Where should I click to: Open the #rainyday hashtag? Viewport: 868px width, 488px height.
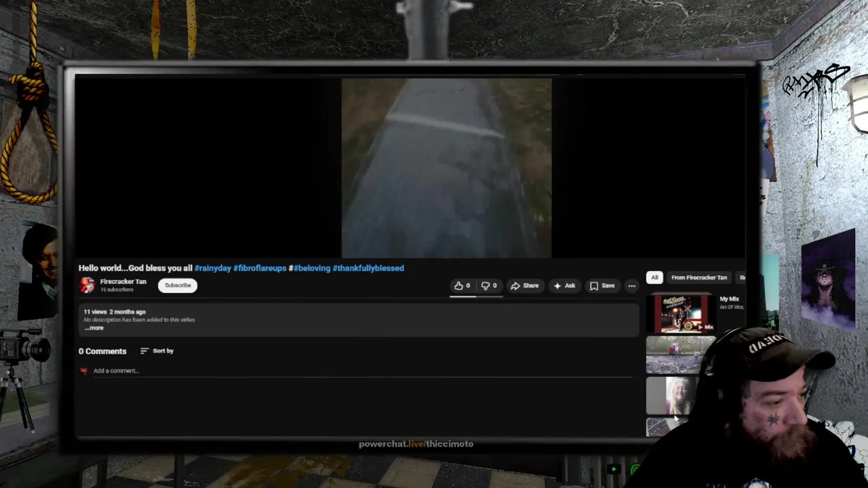coord(213,268)
